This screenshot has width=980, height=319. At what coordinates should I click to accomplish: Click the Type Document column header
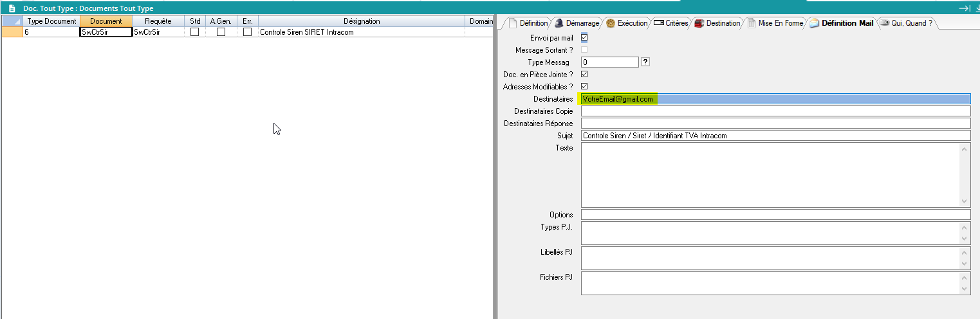[51, 21]
